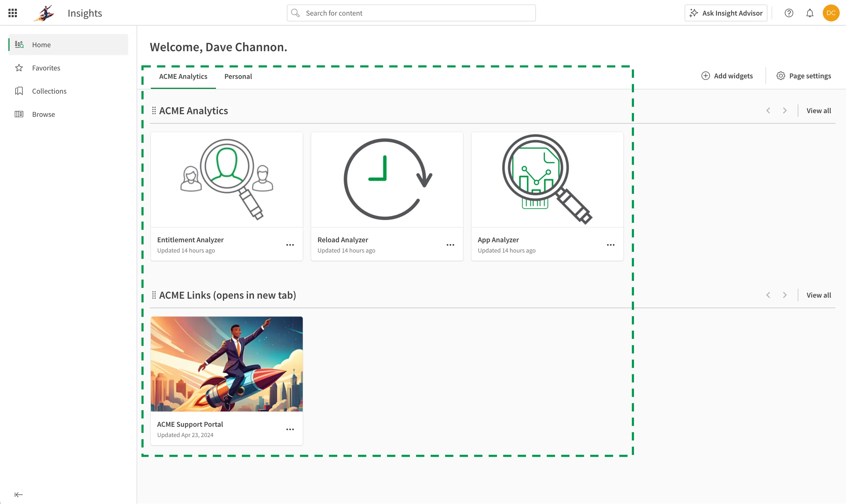Viewport: 846px width, 504px height.
Task: Toggle App Analyzer context menu
Action: coord(611,244)
